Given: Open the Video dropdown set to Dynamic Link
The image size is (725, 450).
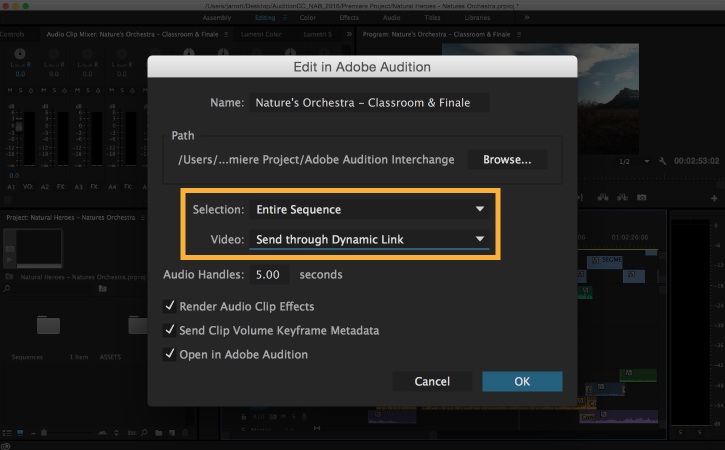Looking at the screenshot, I should (369, 240).
